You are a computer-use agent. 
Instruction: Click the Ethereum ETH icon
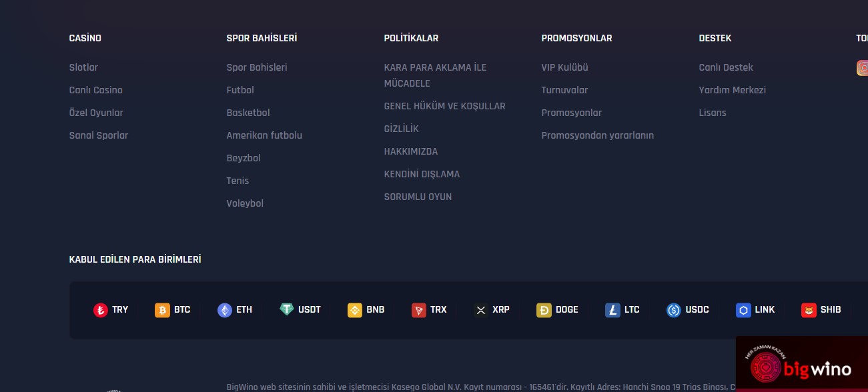tap(225, 310)
